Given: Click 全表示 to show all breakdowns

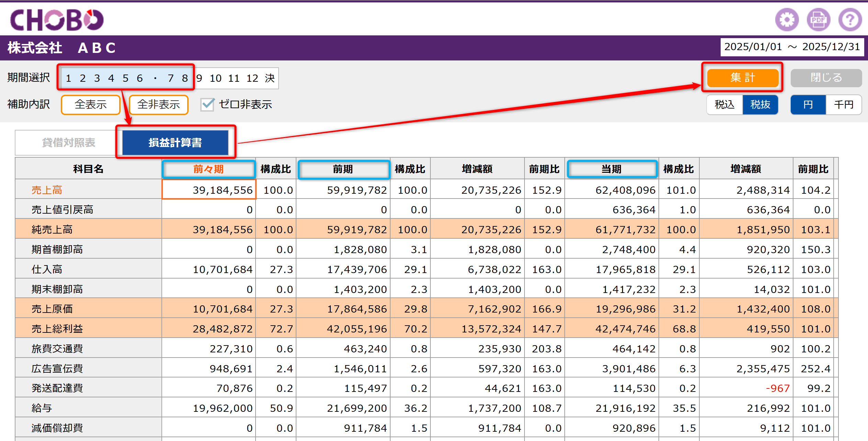Looking at the screenshot, I should 91,104.
